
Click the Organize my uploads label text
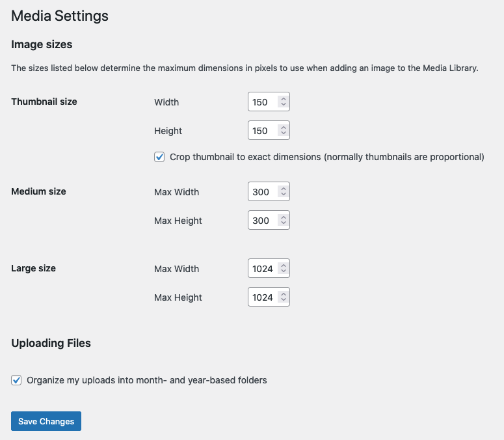(147, 380)
